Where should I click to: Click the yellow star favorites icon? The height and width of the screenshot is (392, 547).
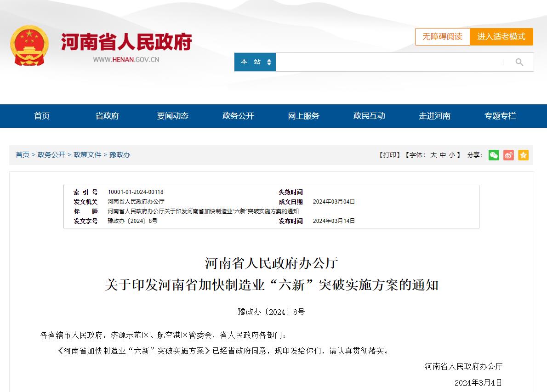pos(523,155)
